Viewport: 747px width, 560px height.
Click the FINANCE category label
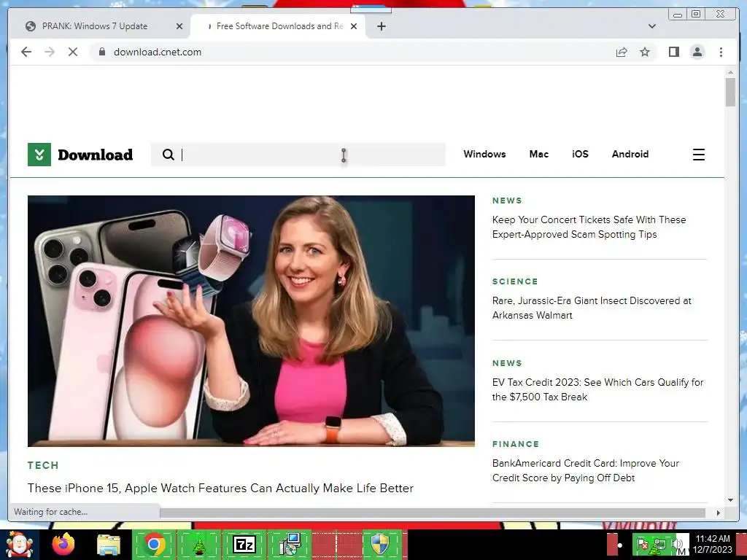pyautogui.click(x=516, y=444)
